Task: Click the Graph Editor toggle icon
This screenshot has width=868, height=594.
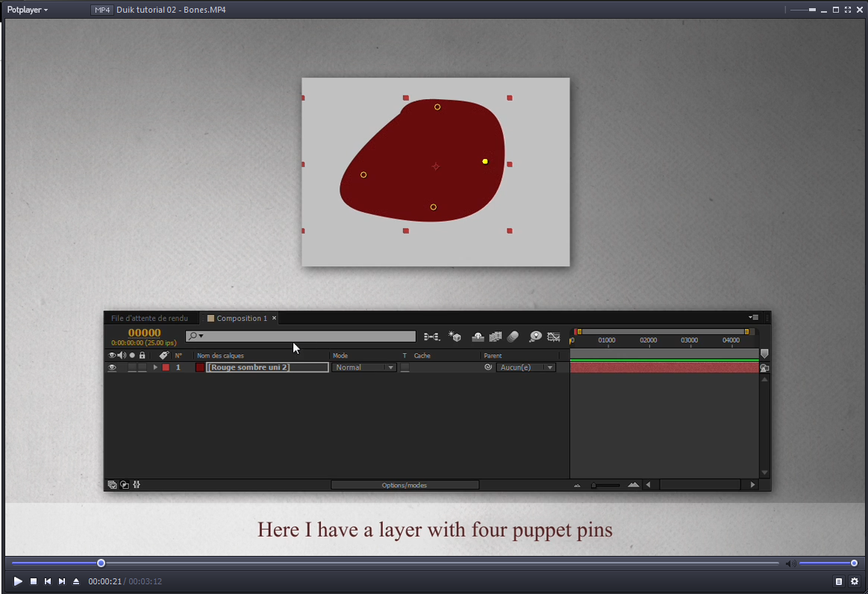Action: [553, 337]
